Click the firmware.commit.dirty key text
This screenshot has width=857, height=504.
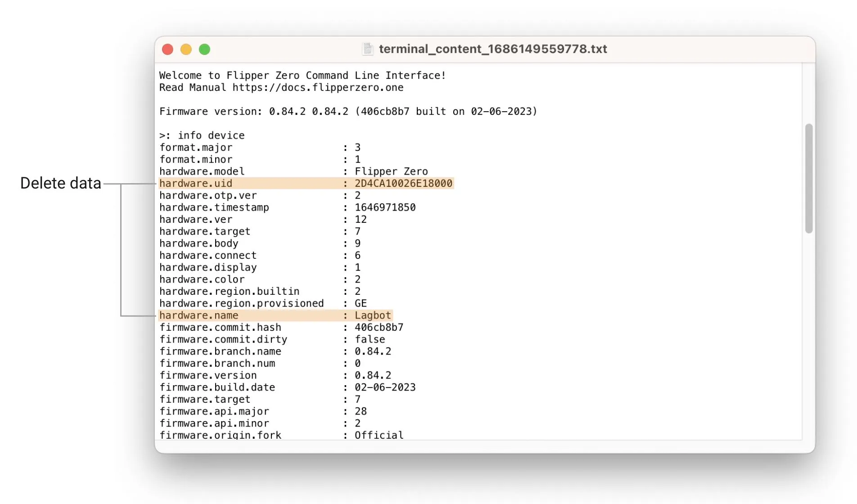[x=223, y=339]
